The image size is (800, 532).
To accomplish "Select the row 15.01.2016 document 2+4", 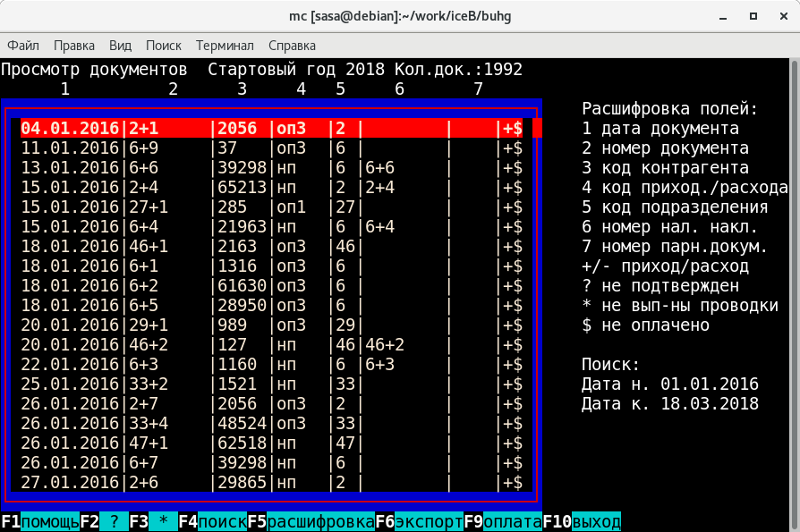I will click(x=271, y=187).
